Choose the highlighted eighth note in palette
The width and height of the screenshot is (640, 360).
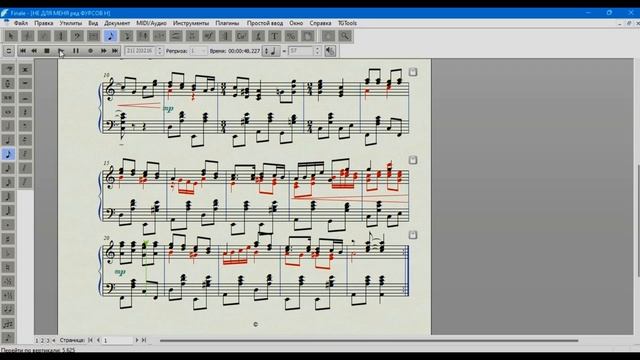pos(8,154)
